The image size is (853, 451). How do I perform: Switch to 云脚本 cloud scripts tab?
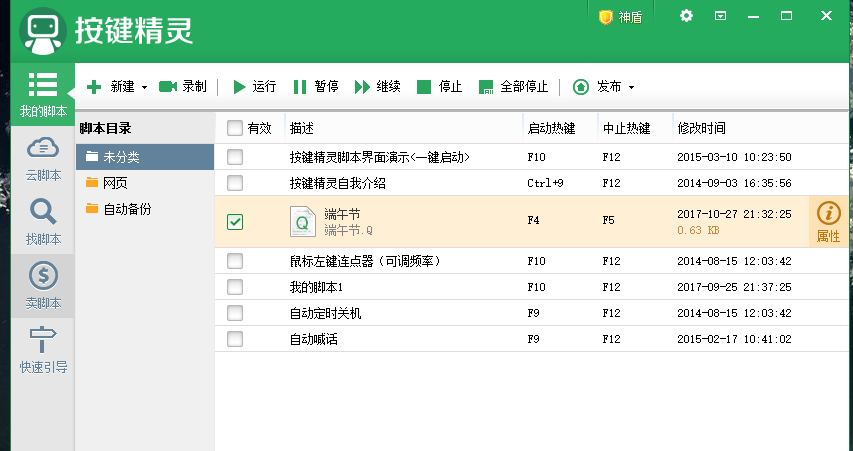(43, 159)
